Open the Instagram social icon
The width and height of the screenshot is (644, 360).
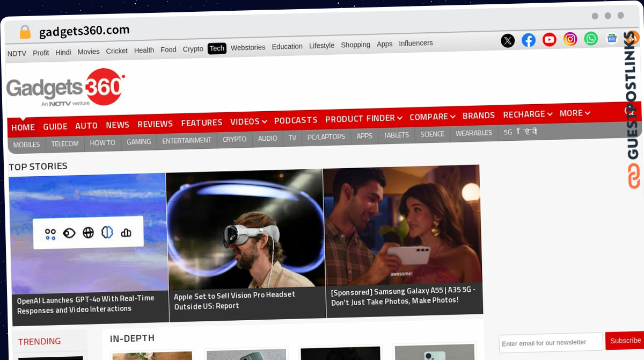pos(570,39)
